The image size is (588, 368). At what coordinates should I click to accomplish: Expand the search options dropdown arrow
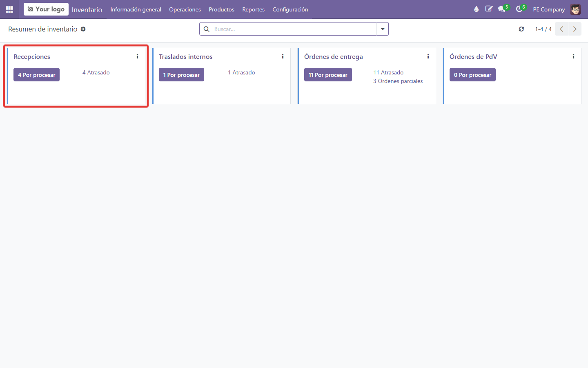[383, 29]
